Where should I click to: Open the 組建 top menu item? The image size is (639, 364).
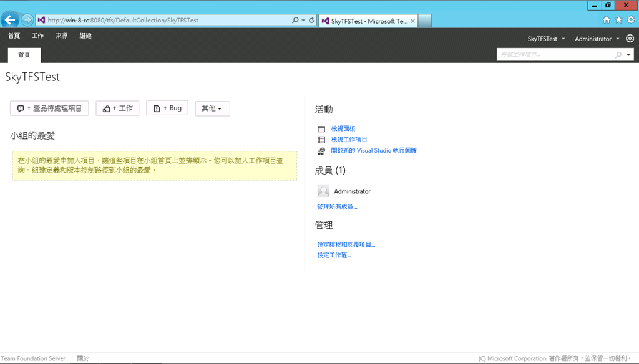85,36
